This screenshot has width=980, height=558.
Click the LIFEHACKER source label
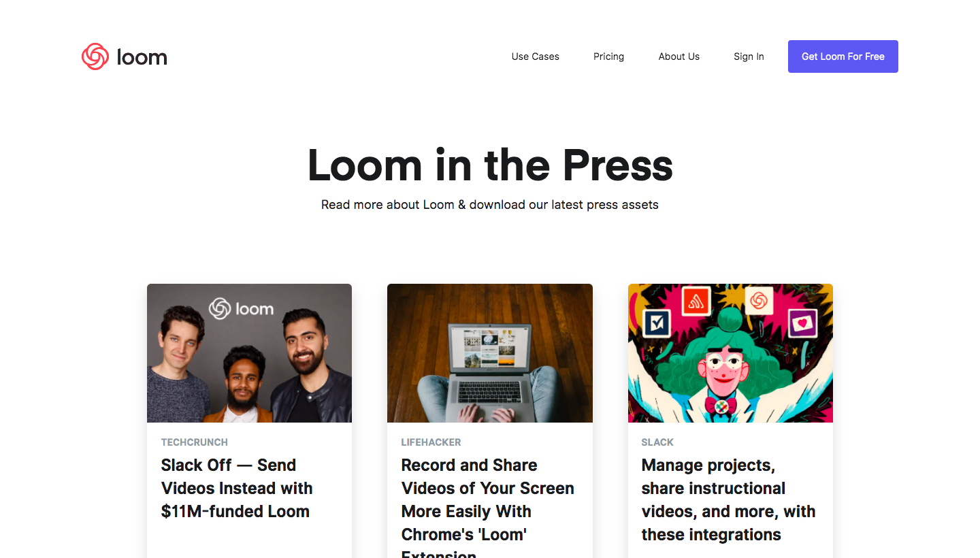pos(431,442)
